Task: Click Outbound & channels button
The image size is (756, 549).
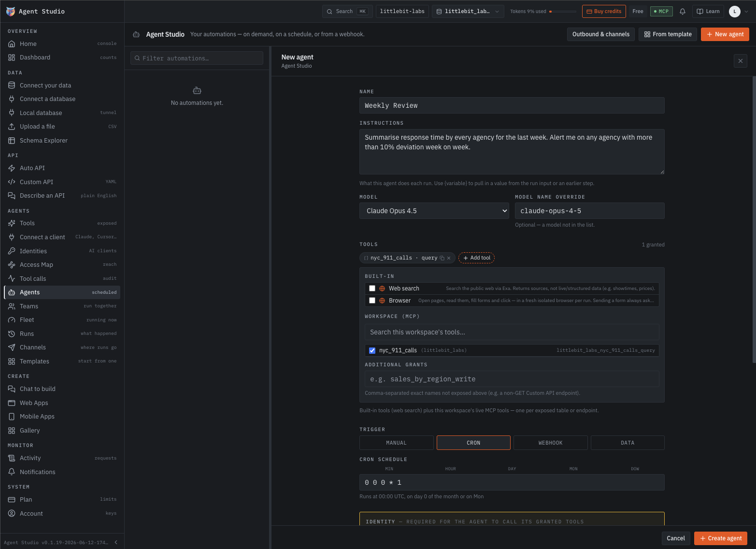Action: coord(601,34)
